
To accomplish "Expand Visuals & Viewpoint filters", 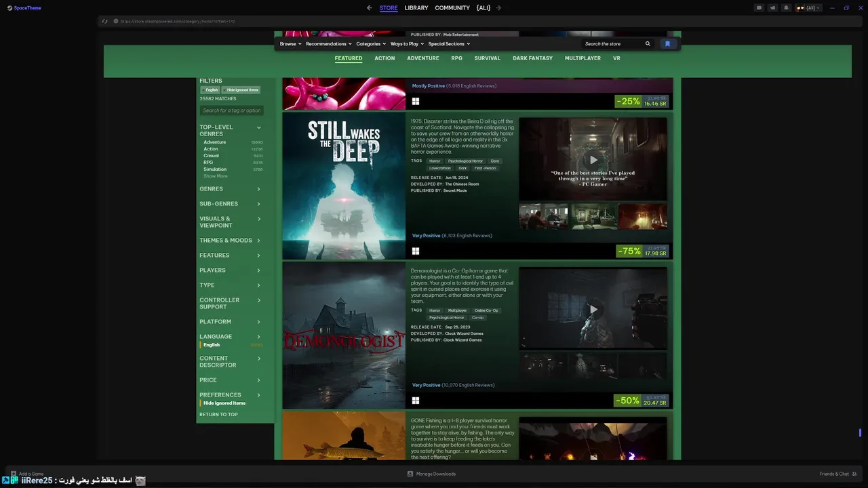I will [231, 222].
